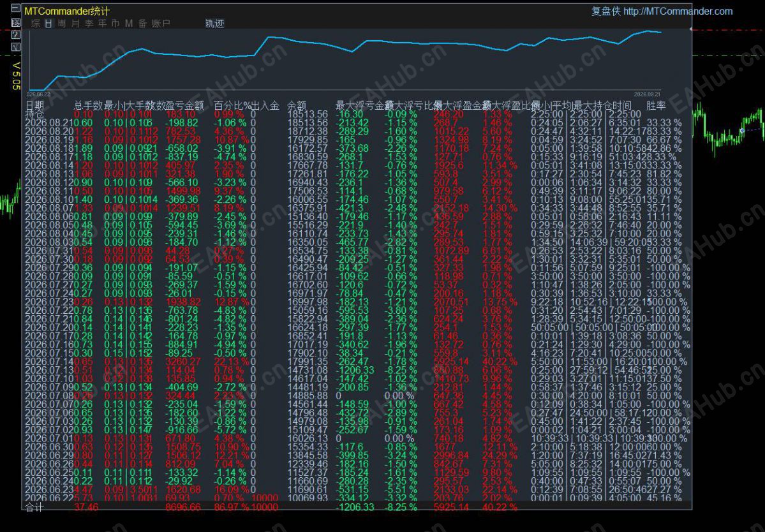Open the question-mark help icon
The height and width of the screenshot is (532, 765).
coord(15,34)
